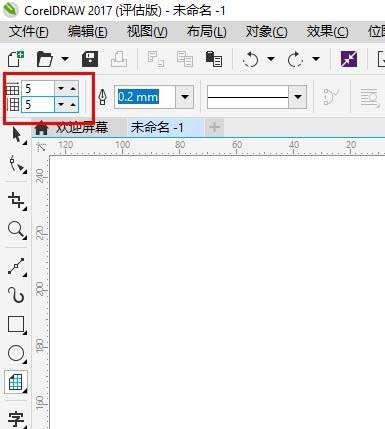This screenshot has height=429, width=385.
Task: Click the line style preview box
Action: pyautogui.click(x=247, y=97)
